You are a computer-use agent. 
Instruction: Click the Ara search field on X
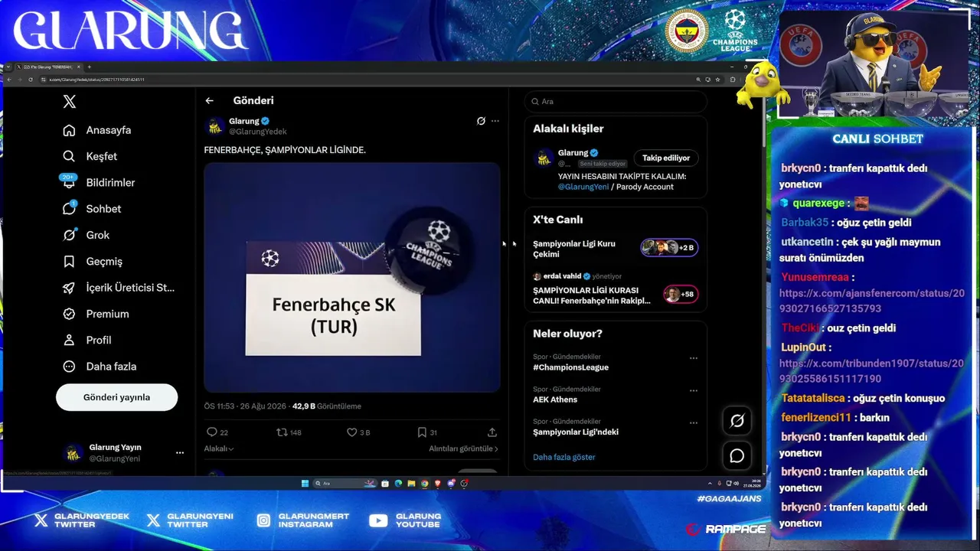pos(616,102)
